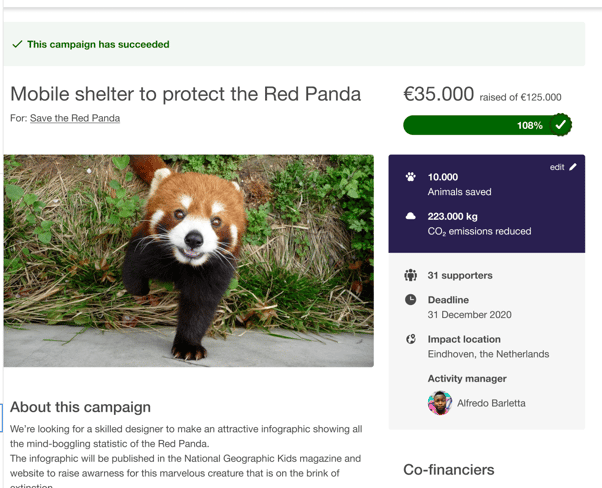Click the red panda campaign photo

(x=189, y=260)
